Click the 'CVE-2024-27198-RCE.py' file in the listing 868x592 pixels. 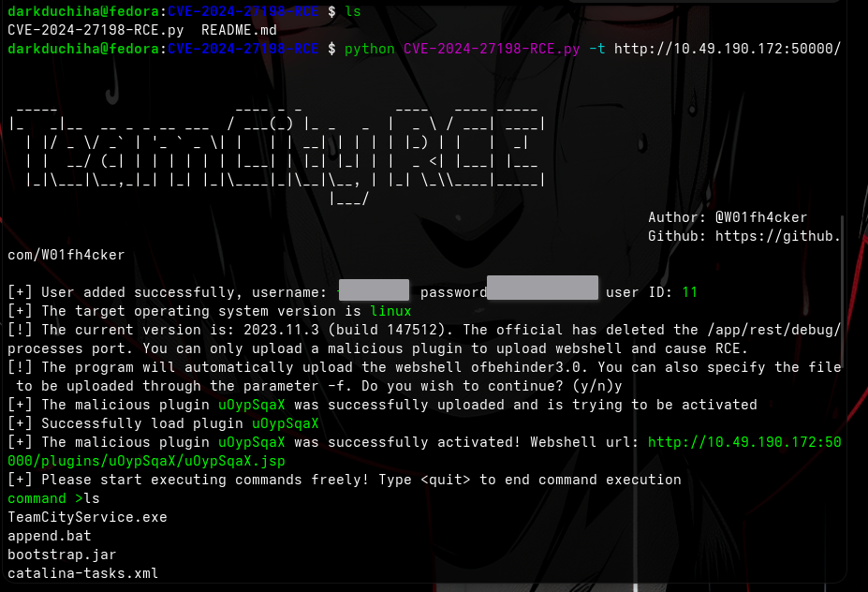[x=96, y=30]
